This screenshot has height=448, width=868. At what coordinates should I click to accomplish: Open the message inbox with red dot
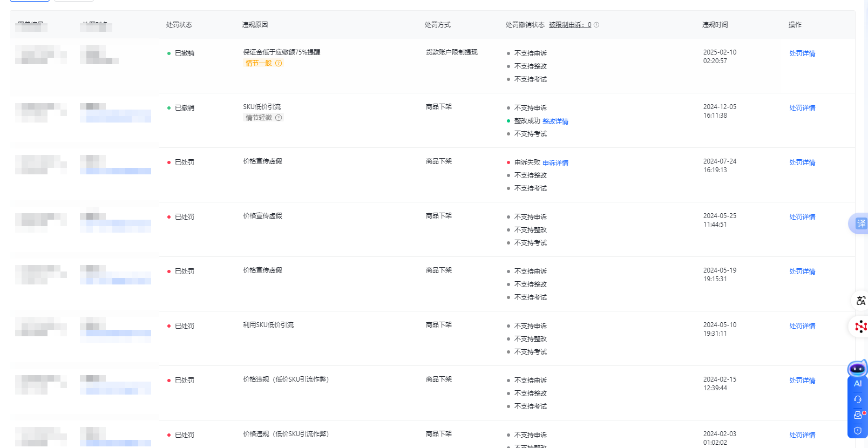pyautogui.click(x=857, y=415)
